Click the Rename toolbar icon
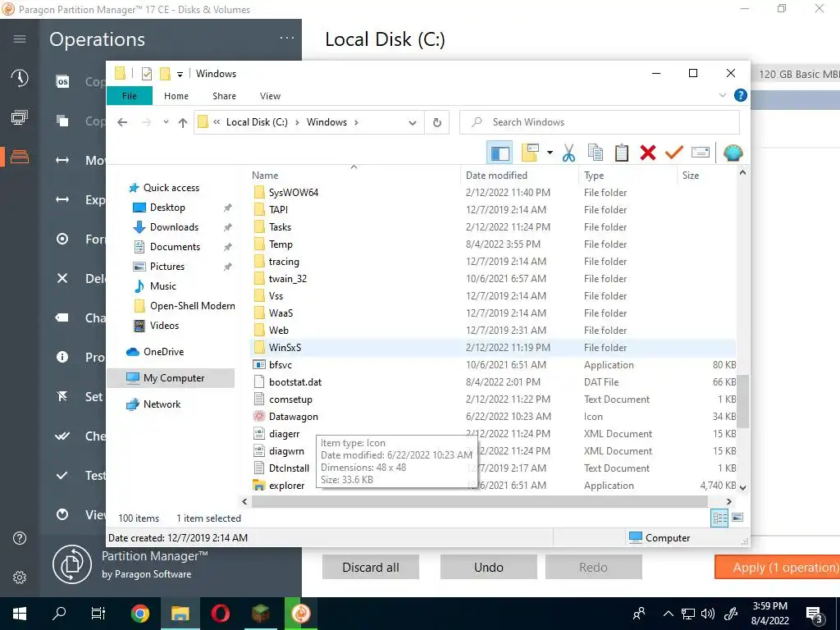 (701, 153)
